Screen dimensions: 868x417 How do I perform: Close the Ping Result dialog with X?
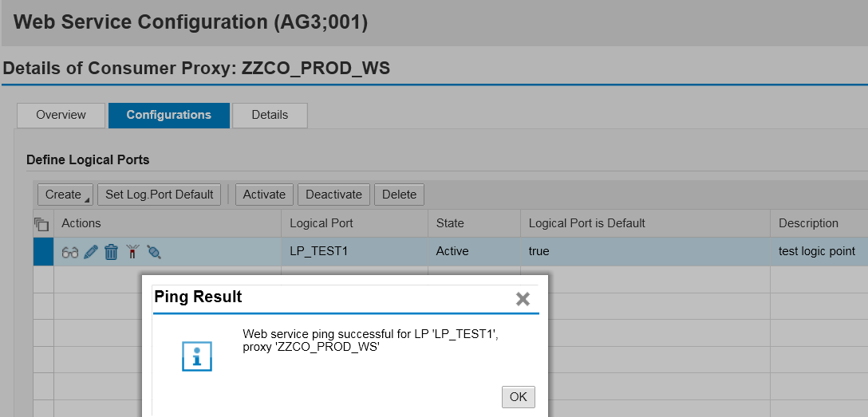coord(523,299)
